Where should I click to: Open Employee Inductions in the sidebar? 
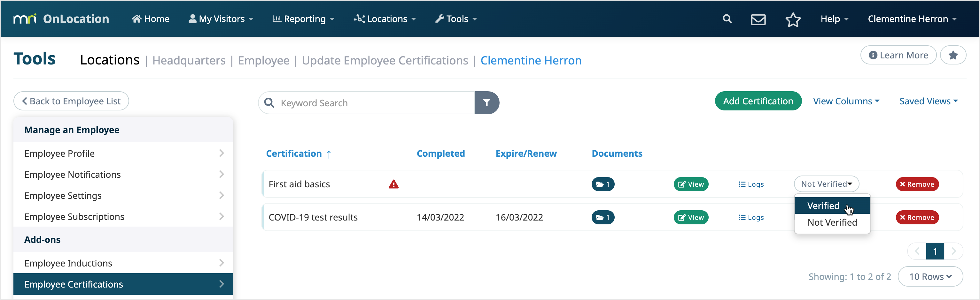point(123,263)
